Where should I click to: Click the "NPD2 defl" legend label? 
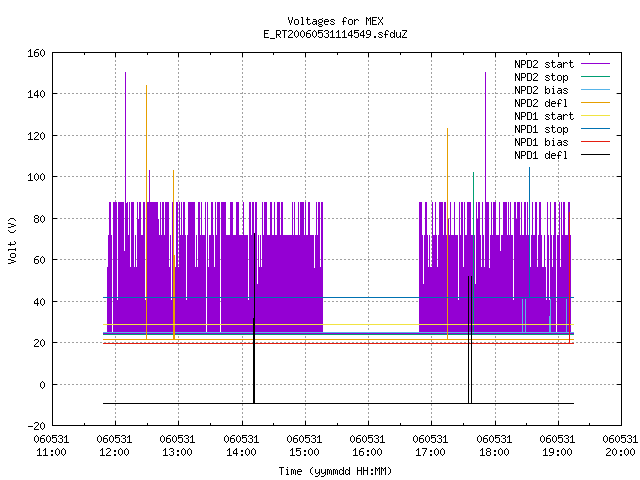pyautogui.click(x=541, y=103)
